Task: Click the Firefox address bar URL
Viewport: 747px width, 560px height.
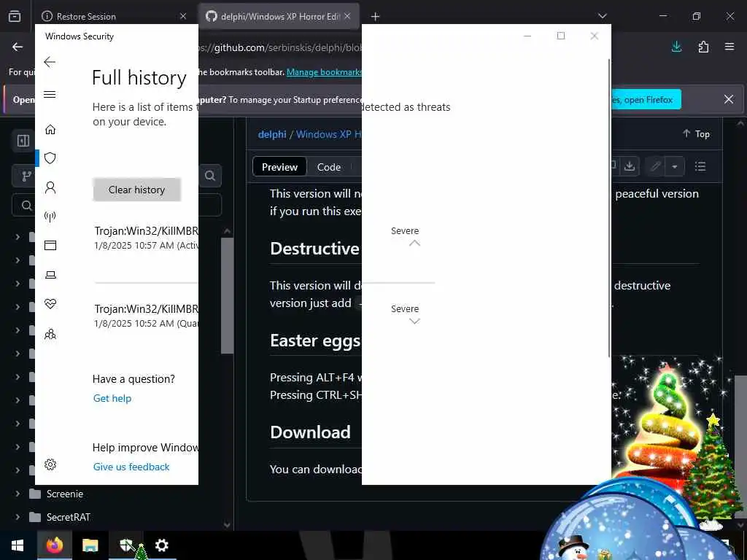Action: [x=281, y=47]
